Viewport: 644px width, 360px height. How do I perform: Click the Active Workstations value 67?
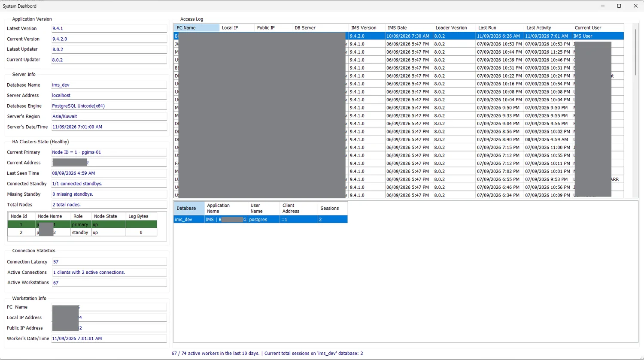(x=109, y=283)
